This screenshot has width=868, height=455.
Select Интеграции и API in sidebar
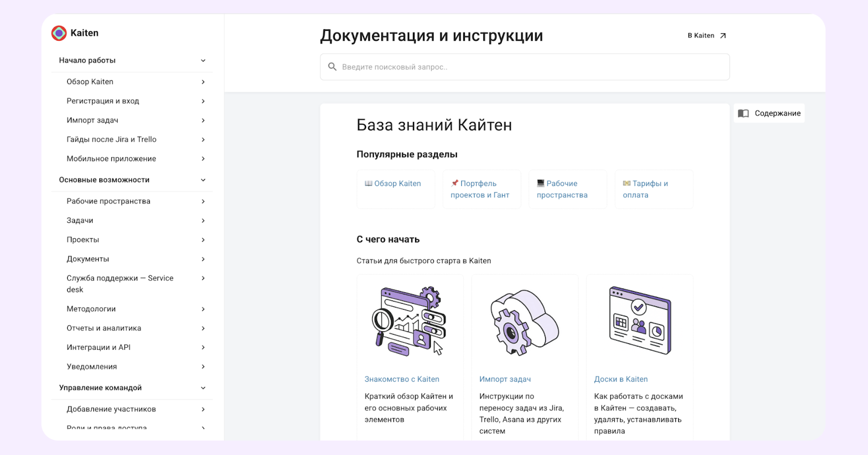(99, 348)
